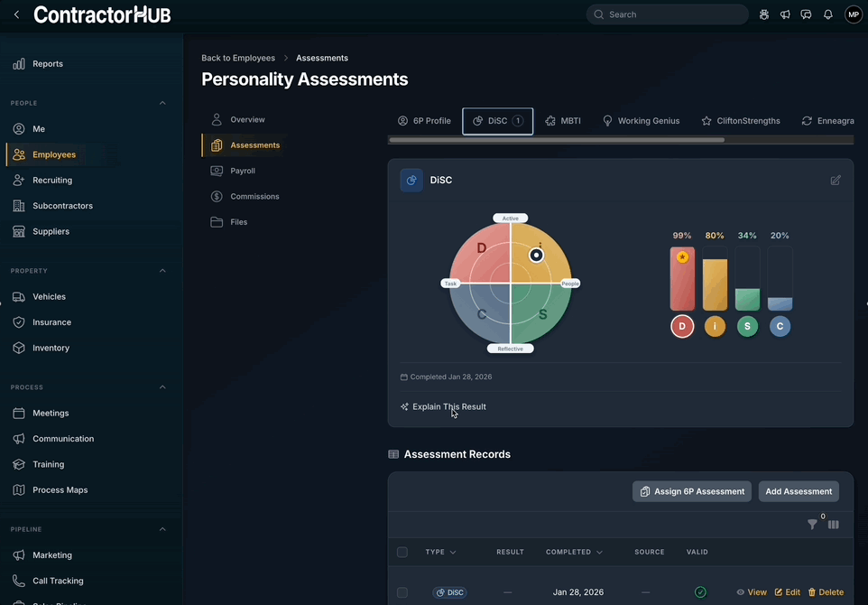This screenshot has height=605, width=868.
Task: Click the notifications bell icon
Action: (827, 14)
